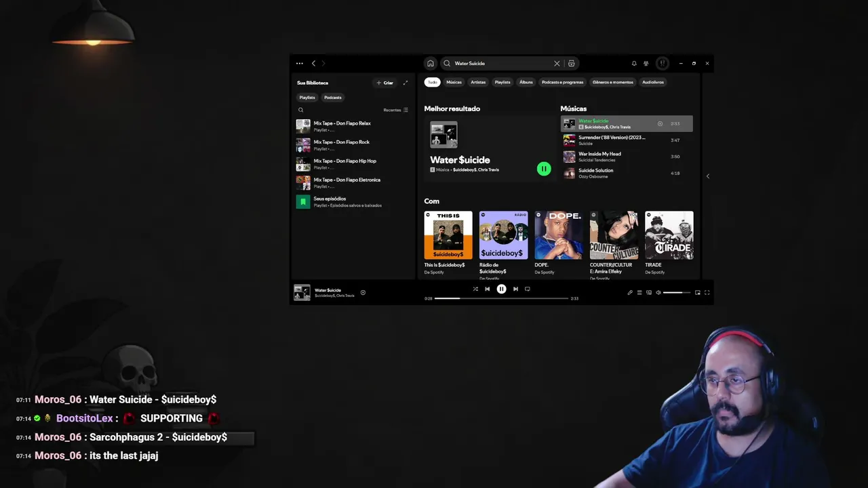Play War Inside My Head track row
Viewport: 868px width, 488px height.
coord(627,157)
